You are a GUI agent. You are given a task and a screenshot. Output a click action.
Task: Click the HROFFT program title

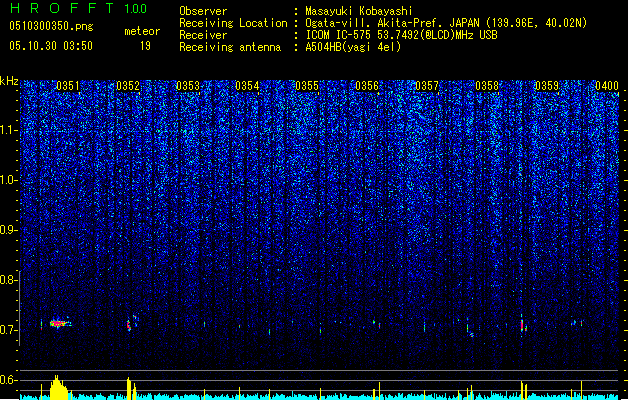point(62,8)
